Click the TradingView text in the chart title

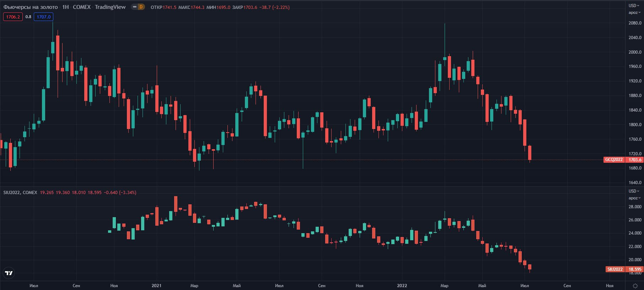[110, 7]
